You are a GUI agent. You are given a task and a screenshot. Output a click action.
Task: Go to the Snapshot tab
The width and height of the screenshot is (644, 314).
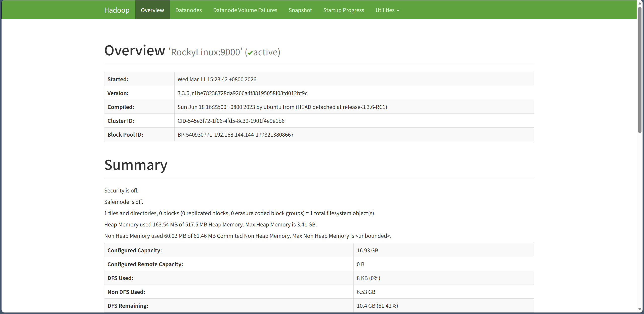(x=300, y=10)
